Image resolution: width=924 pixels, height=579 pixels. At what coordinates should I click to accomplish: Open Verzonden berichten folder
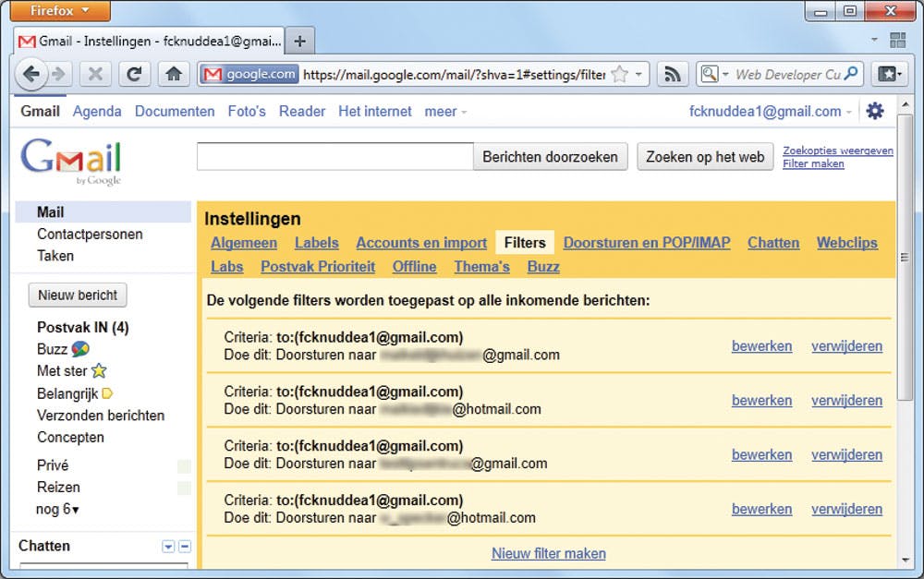100,416
